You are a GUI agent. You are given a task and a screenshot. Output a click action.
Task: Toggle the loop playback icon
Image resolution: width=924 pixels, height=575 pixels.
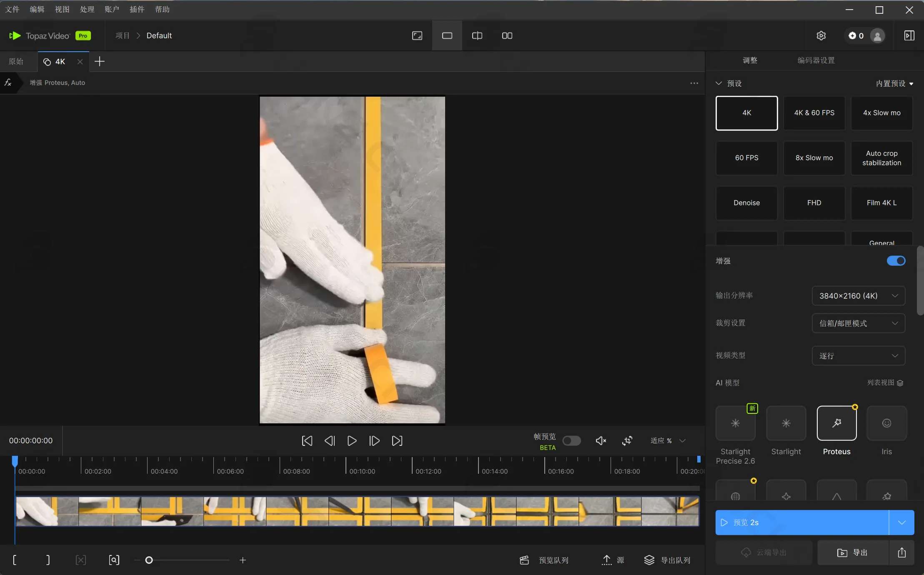(627, 441)
